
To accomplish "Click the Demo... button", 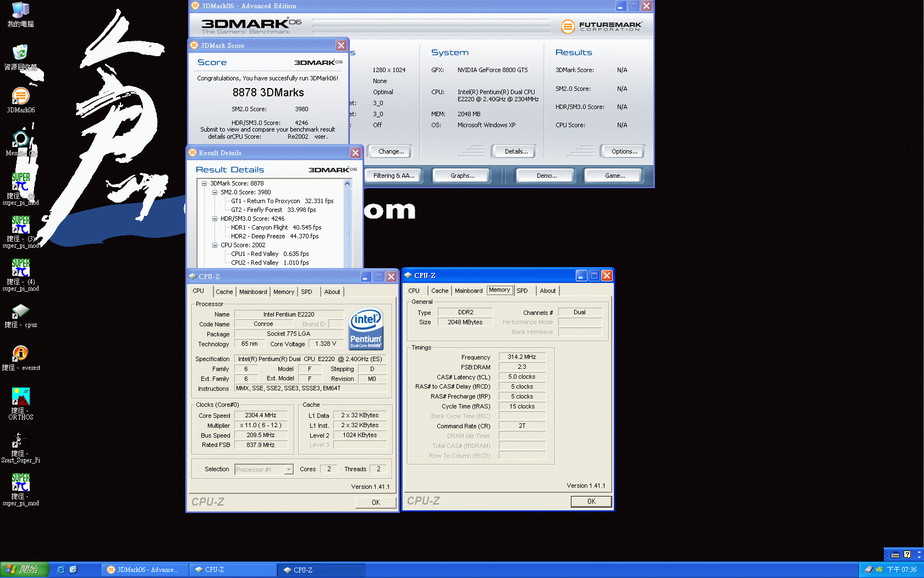I will (546, 176).
